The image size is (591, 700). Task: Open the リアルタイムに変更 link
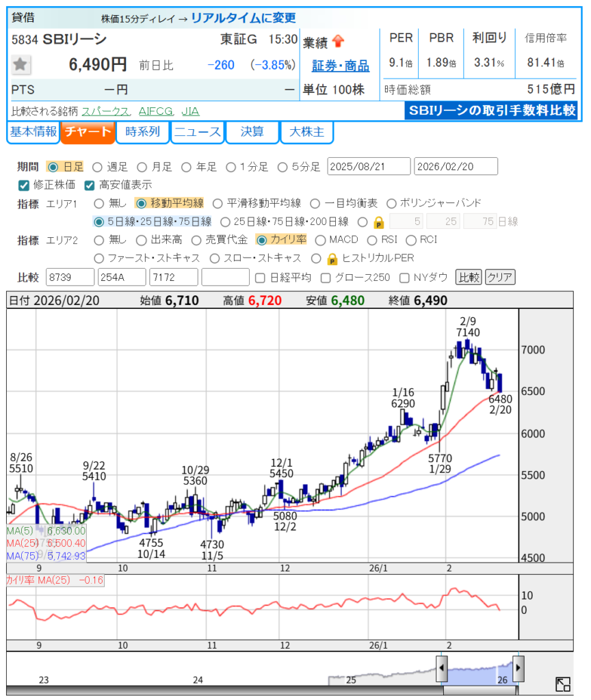coord(243,18)
